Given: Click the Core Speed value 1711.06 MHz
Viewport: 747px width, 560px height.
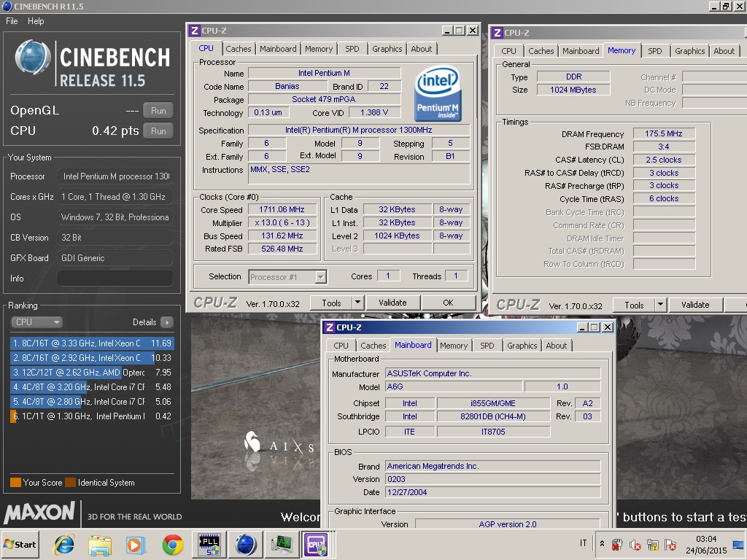Looking at the screenshot, I should click(282, 209).
